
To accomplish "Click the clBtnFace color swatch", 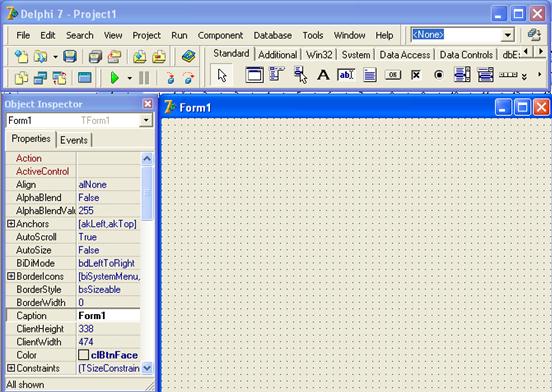I will point(83,355).
